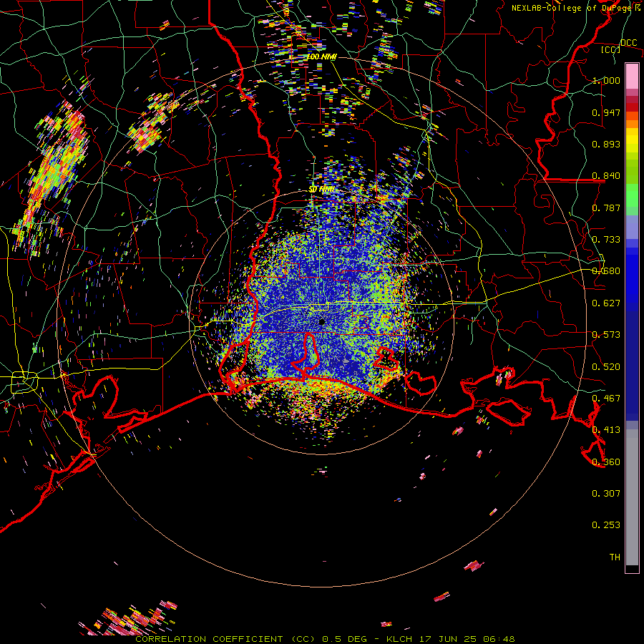This screenshot has width=644, height=644.
Task: Click the DCC product label
Action: pyautogui.click(x=629, y=43)
